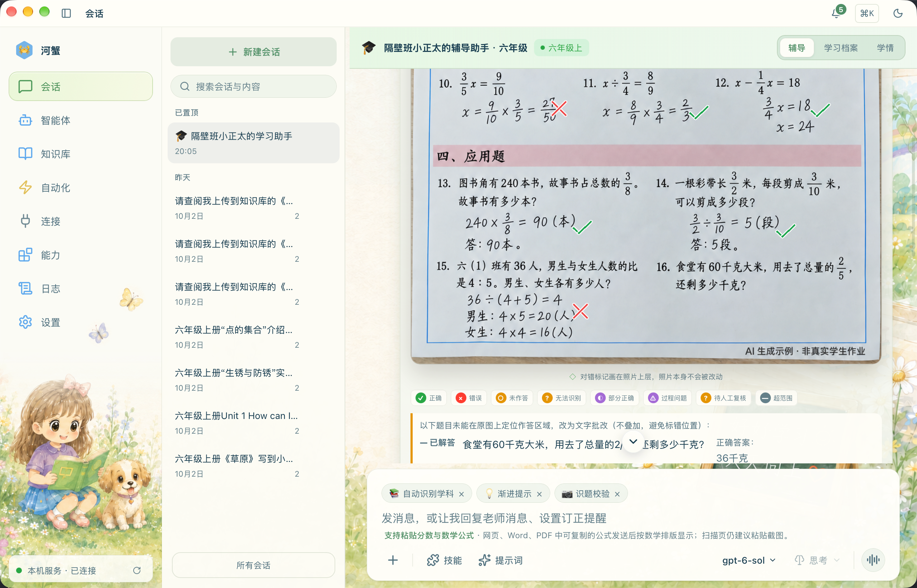917x588 pixels.
Task: Click the 六年级上 grade badge
Action: click(561, 48)
